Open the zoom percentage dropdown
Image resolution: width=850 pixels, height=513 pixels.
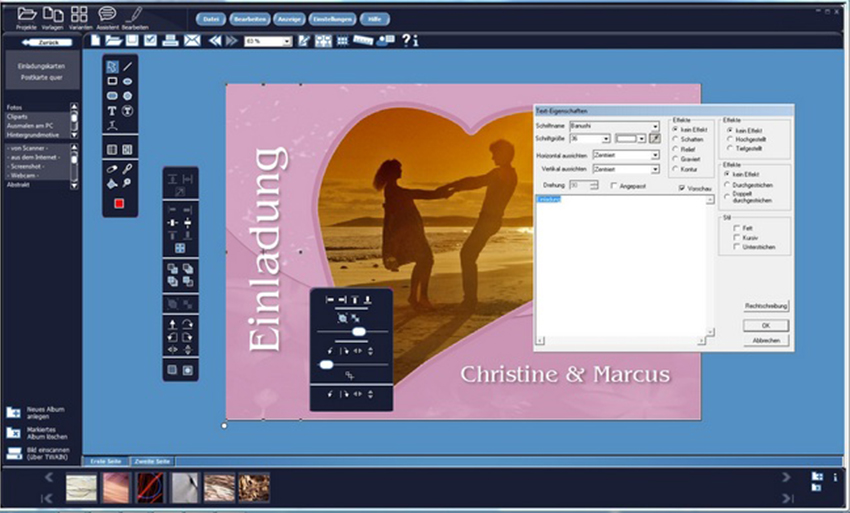287,41
